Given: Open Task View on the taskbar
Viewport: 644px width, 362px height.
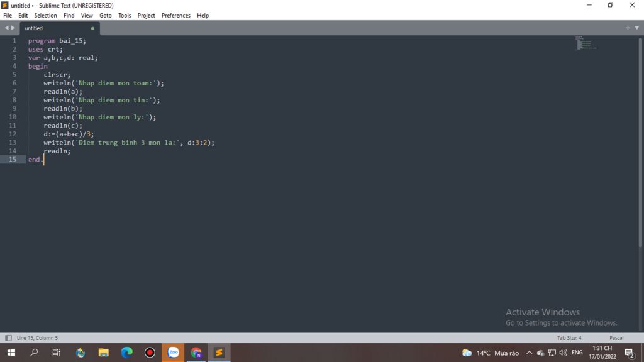Looking at the screenshot, I should tap(56, 353).
